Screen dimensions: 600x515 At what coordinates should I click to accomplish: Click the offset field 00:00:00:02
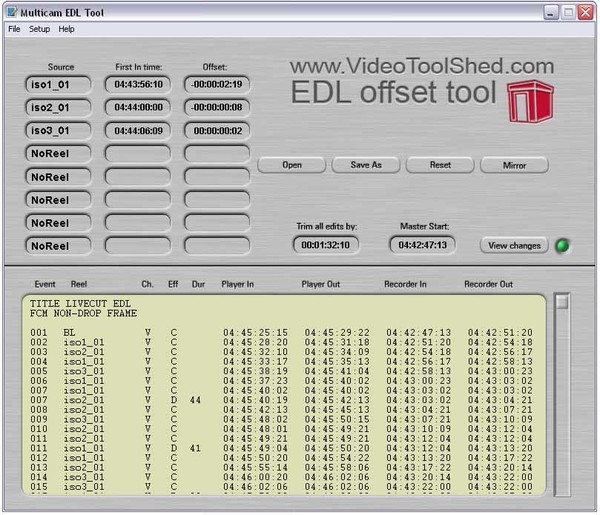point(217,130)
